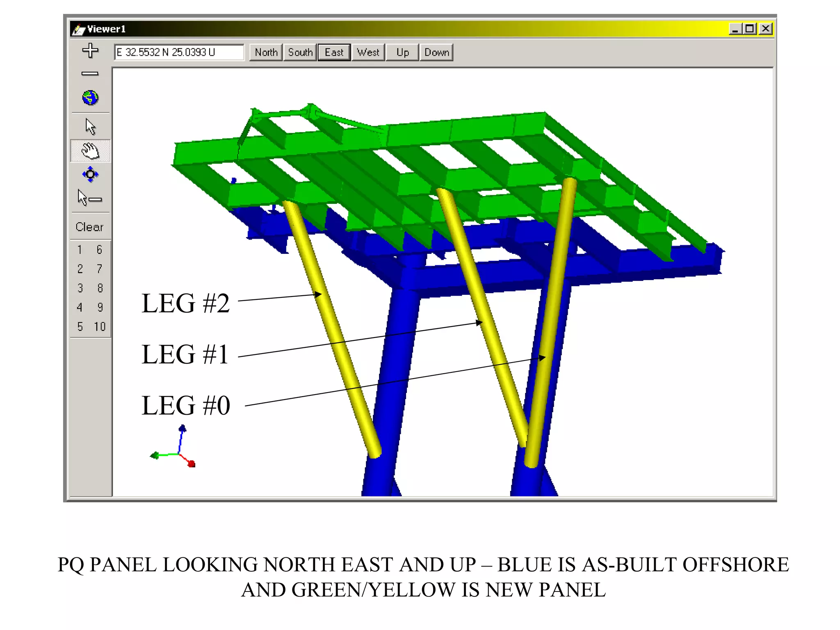The height and width of the screenshot is (630, 840).
Task: Switch view direction to South
Action: (300, 52)
